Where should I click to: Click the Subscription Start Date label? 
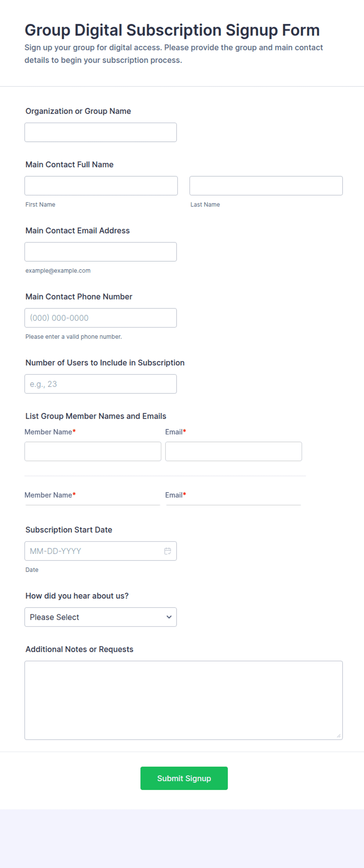[x=69, y=530]
